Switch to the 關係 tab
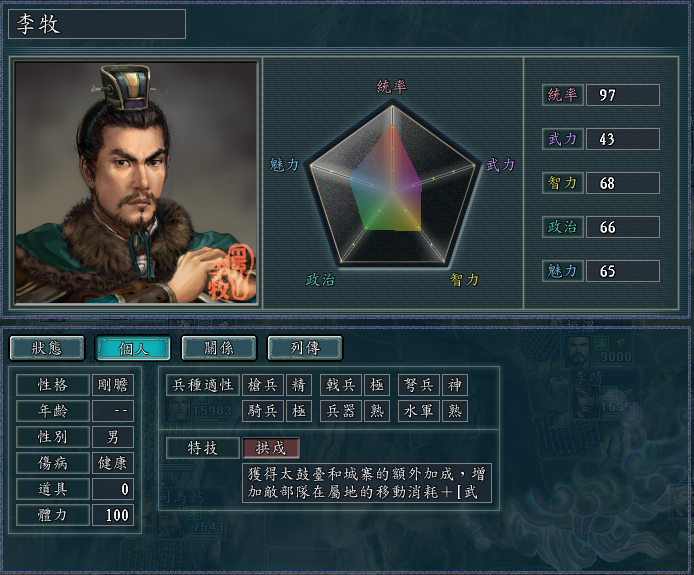This screenshot has width=694, height=575. click(219, 348)
